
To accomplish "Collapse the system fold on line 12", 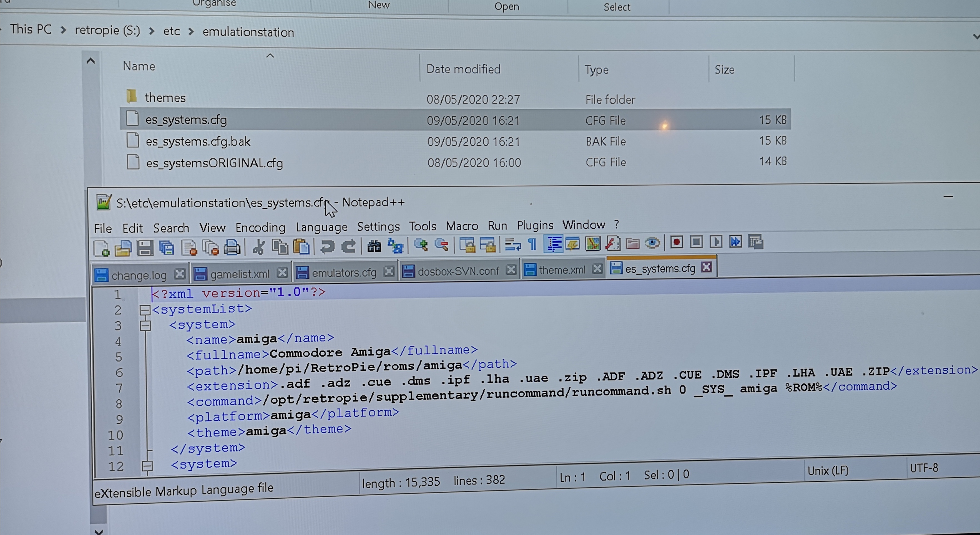I will [147, 466].
